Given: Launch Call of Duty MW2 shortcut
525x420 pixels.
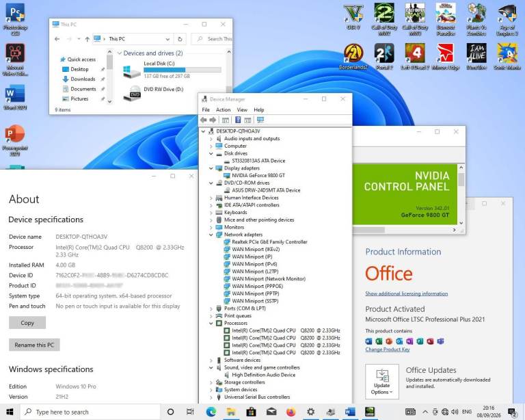Looking at the screenshot, I should coord(384,19).
